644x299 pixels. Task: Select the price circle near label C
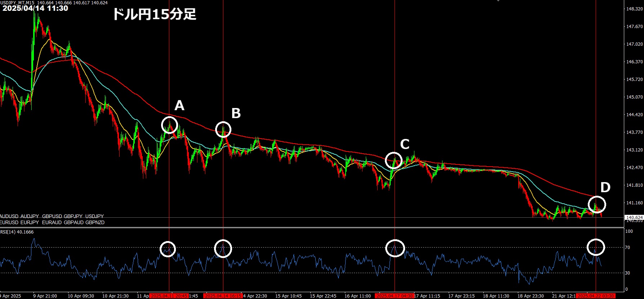coord(394,160)
